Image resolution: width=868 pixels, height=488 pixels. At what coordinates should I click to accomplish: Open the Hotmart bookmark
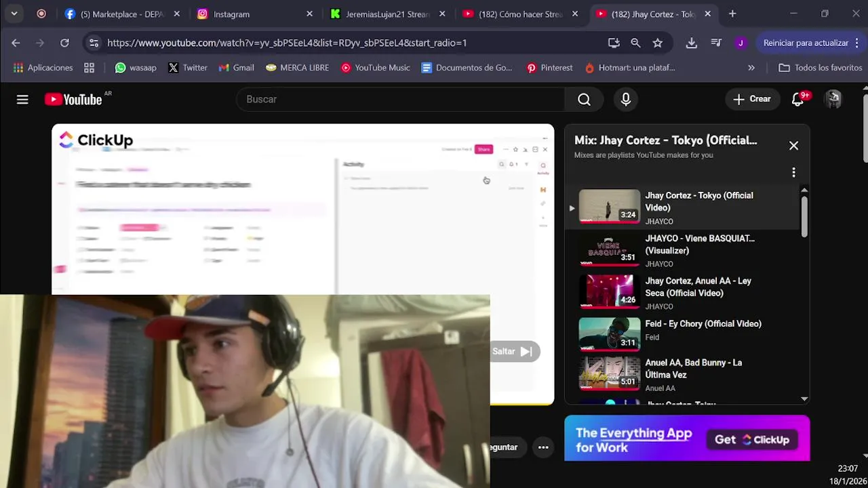630,68
